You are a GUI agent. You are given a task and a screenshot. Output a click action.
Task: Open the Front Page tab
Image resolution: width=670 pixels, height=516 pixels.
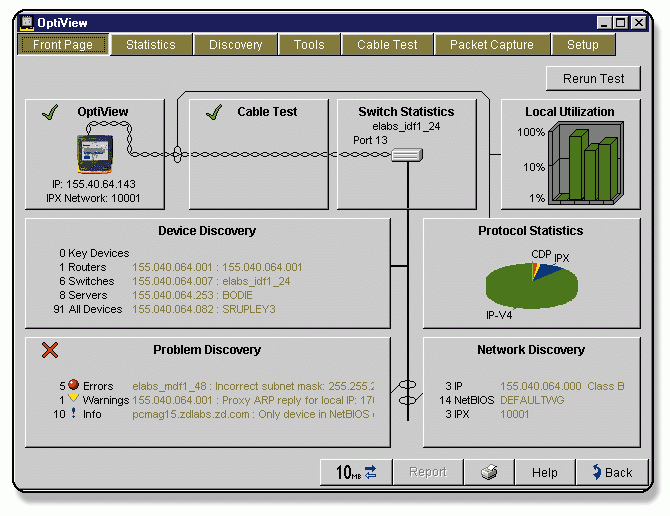coord(63,44)
